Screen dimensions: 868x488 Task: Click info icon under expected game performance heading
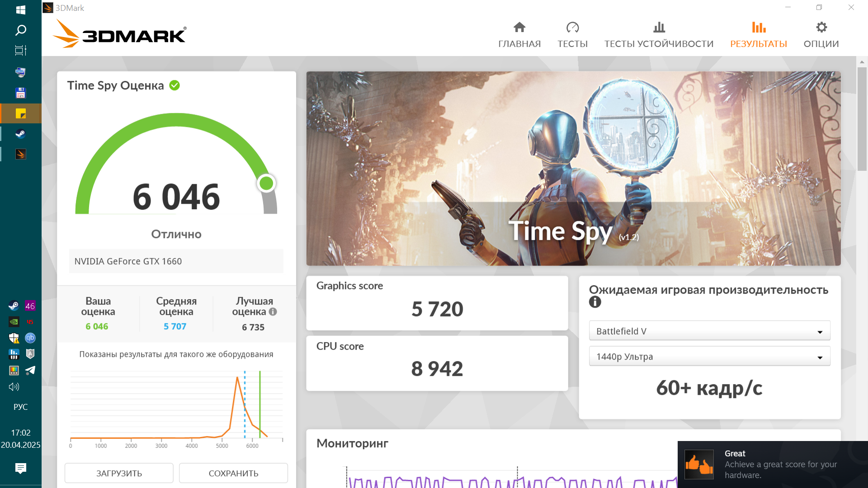(595, 302)
